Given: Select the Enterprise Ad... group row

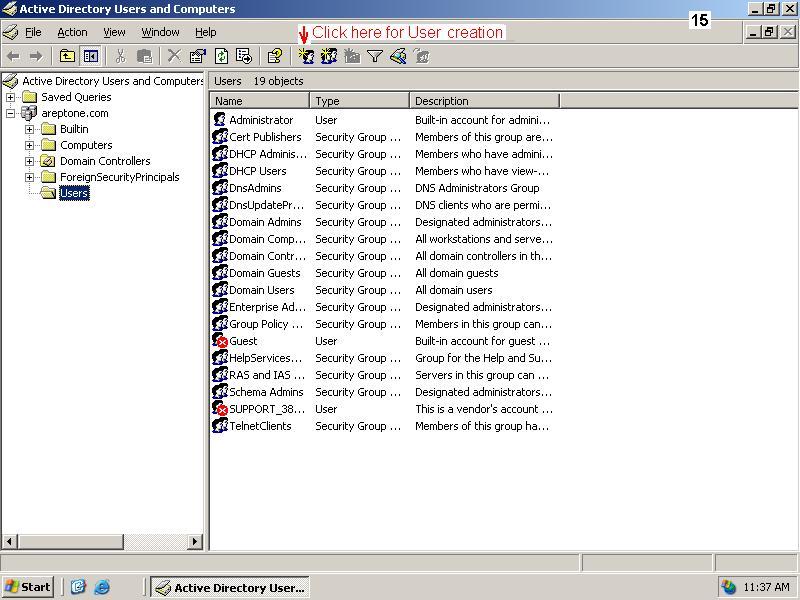Looking at the screenshot, I should tap(383, 307).
